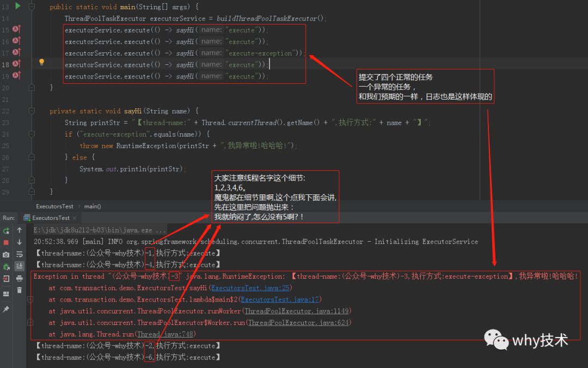588x368 pixels.
Task: Clear console with the trash can icon
Action: 20,290
